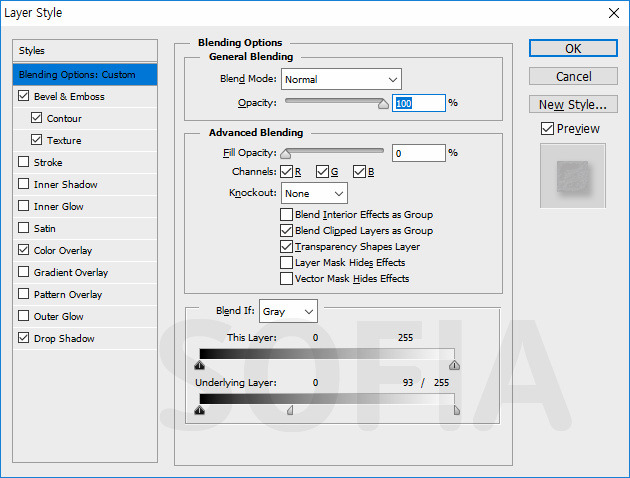Enable Vector Mask Hides Effects
The image size is (630, 478).
pos(286,278)
